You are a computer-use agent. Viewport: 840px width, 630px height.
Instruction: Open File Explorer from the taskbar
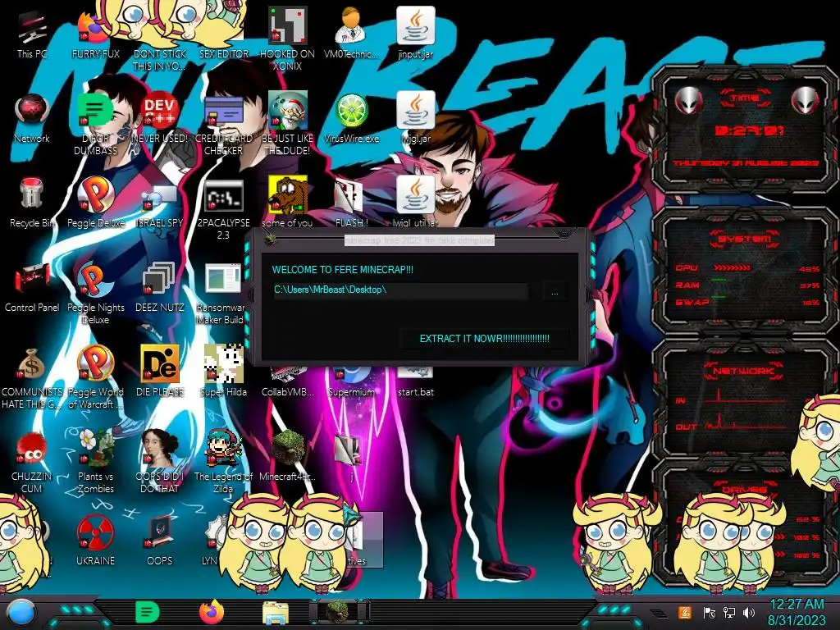(276, 614)
